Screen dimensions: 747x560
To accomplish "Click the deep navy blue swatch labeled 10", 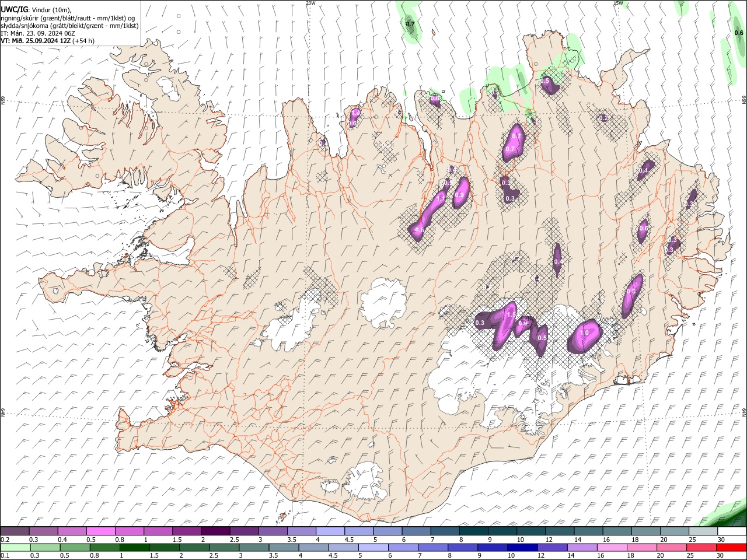I will coord(521,547).
